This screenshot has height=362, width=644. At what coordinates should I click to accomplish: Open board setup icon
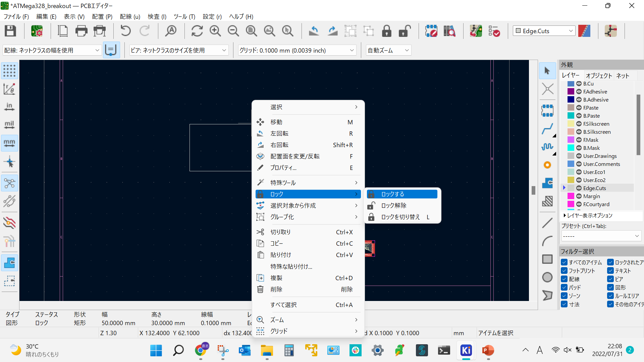[x=37, y=31]
